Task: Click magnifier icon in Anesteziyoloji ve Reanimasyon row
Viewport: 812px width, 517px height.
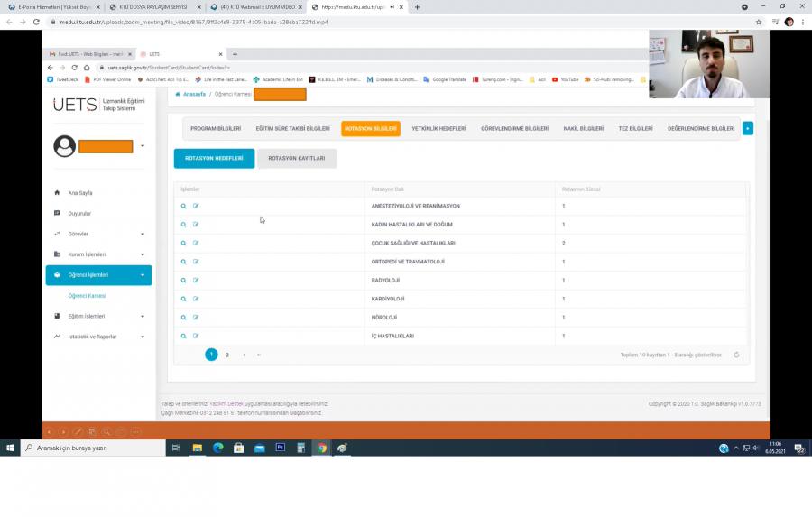Action: 183,206
